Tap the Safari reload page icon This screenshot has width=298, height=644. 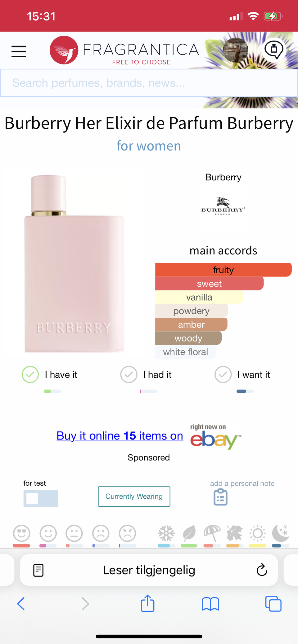coord(262,570)
